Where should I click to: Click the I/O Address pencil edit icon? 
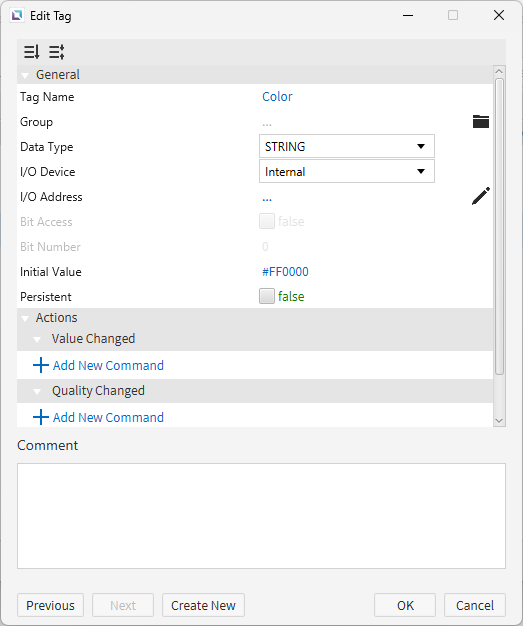(x=481, y=196)
